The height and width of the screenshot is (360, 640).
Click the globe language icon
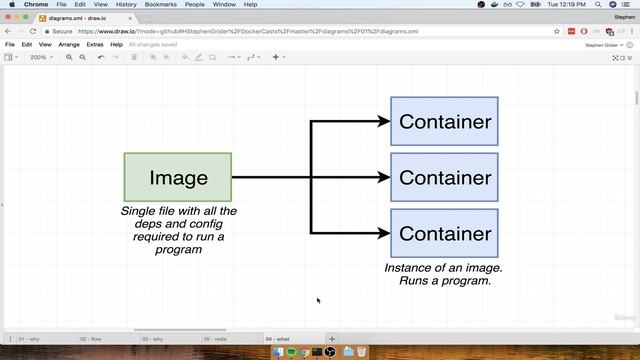630,45
